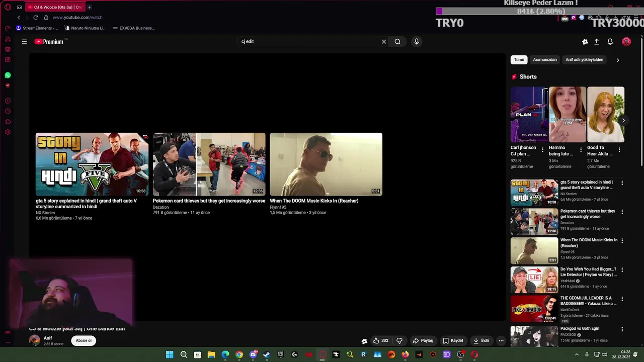Run search with the magnifier button
This screenshot has width=644, height=362.
pos(397,42)
